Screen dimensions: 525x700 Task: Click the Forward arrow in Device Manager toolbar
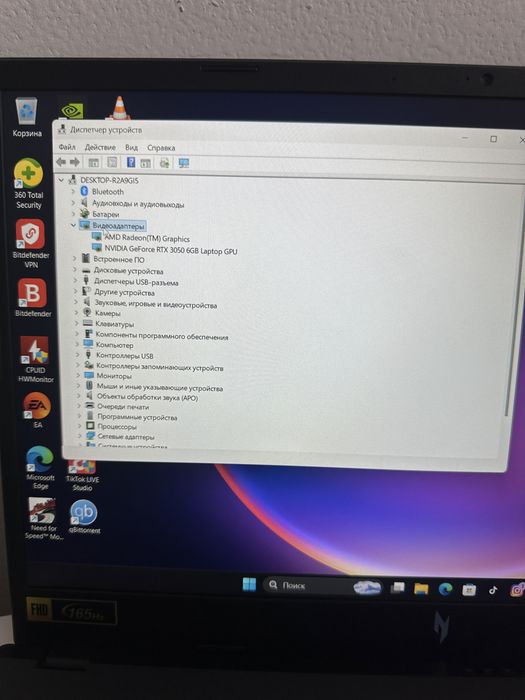click(75, 162)
